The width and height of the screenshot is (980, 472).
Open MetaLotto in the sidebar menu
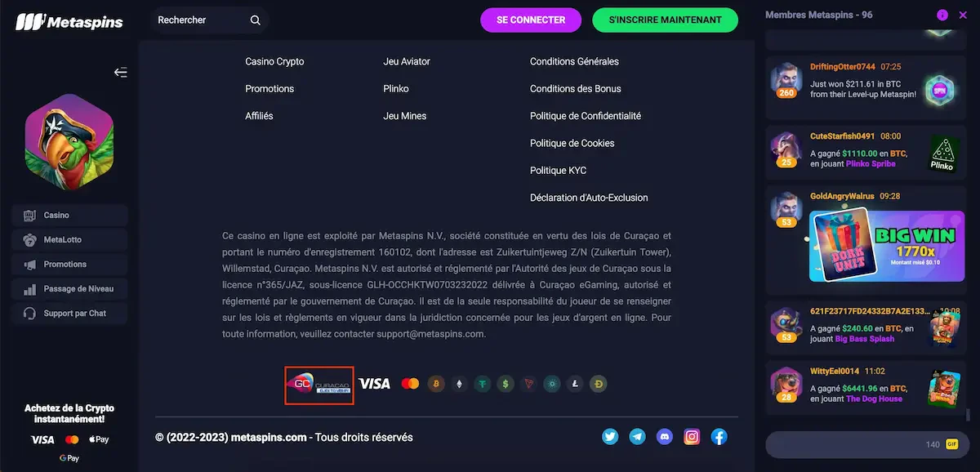click(69, 240)
